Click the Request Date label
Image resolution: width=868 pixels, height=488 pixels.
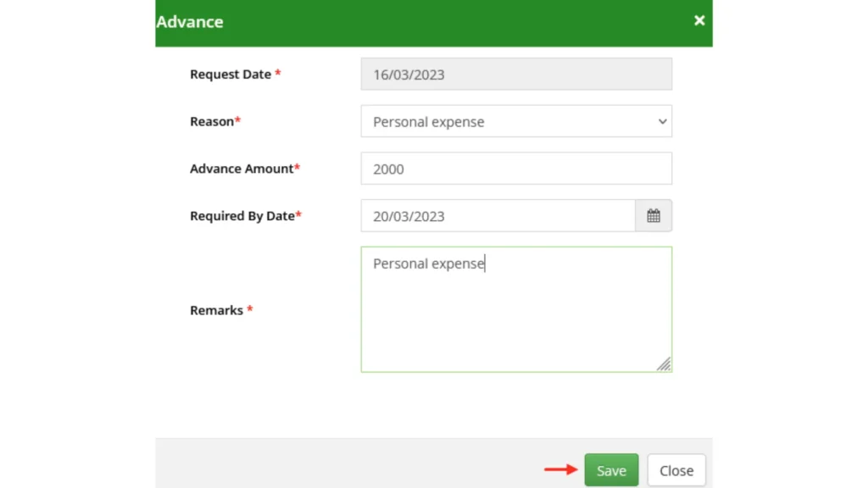231,75
